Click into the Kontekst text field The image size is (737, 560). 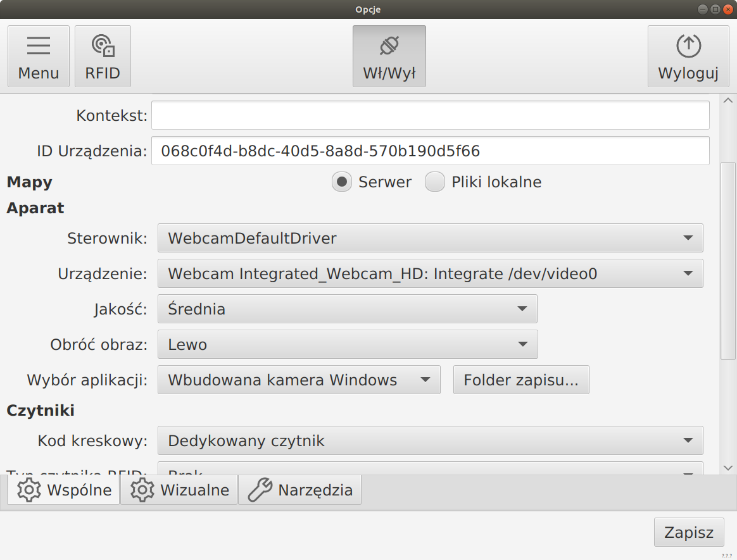pyautogui.click(x=430, y=116)
